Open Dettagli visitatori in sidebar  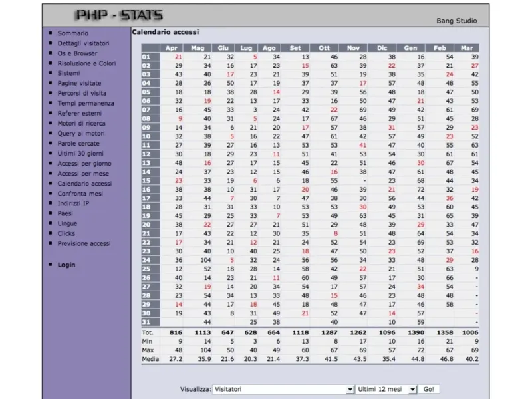[x=84, y=43]
